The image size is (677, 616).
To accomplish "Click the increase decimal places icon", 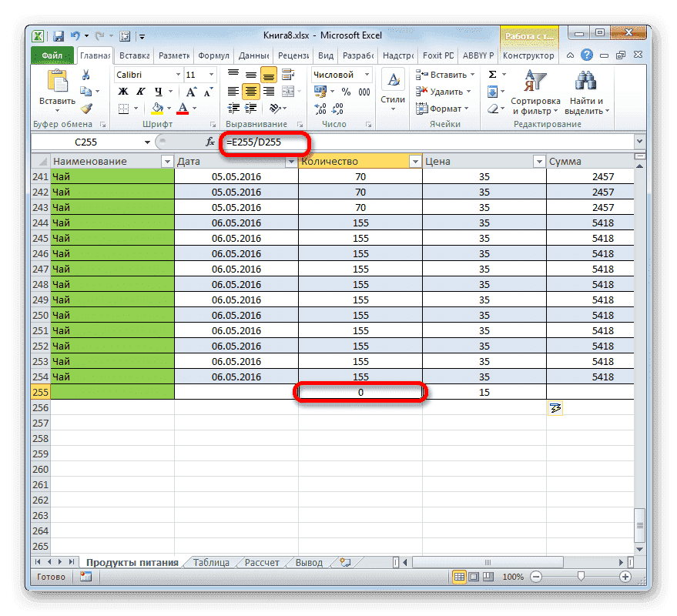I will [x=322, y=107].
